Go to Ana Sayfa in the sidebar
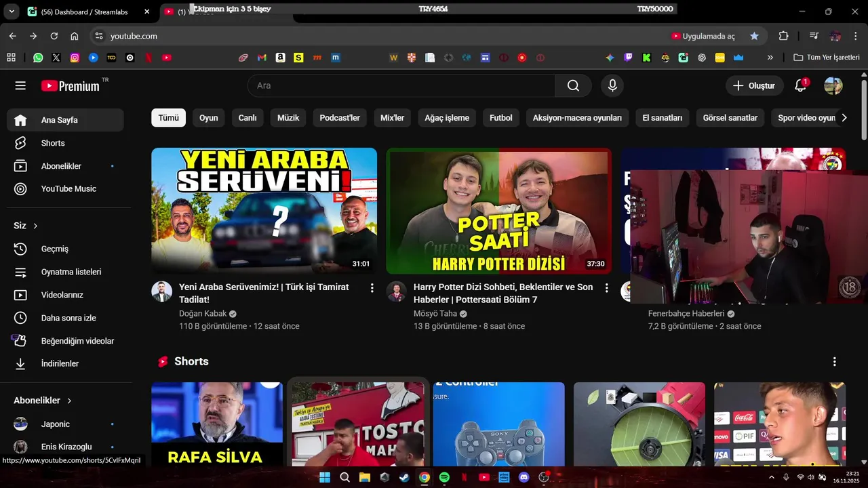The height and width of the screenshot is (488, 868). [65, 120]
